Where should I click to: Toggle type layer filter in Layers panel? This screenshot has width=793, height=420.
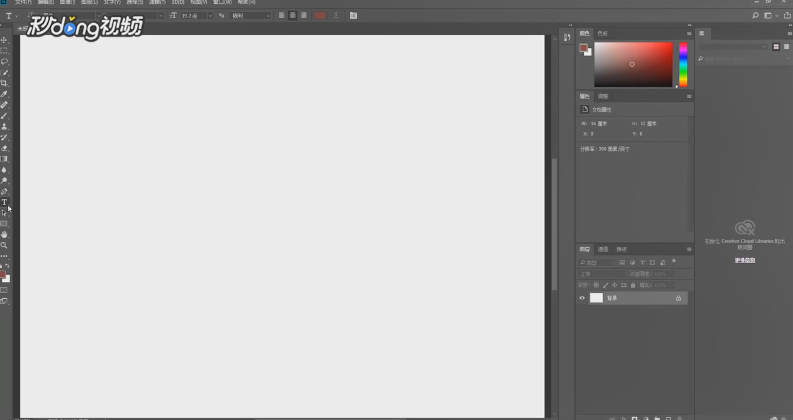point(642,263)
